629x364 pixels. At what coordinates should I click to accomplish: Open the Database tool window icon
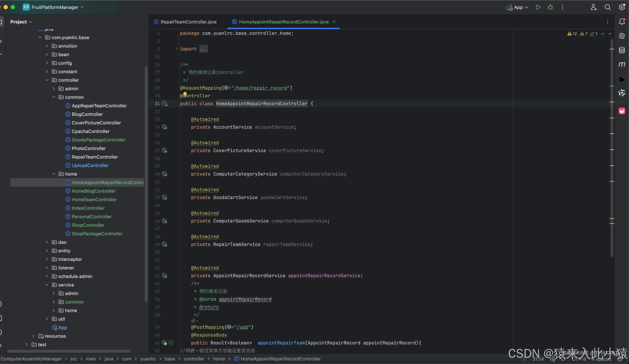[x=622, y=50]
